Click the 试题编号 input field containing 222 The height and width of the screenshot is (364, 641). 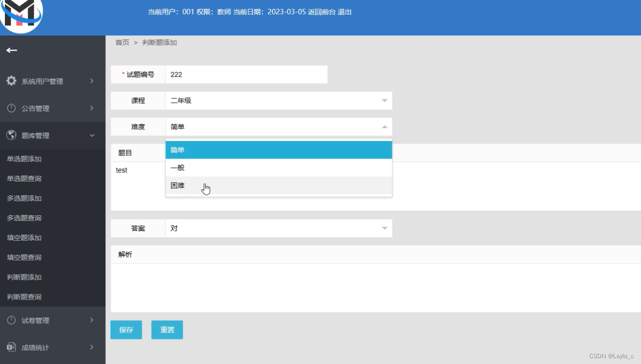(246, 74)
